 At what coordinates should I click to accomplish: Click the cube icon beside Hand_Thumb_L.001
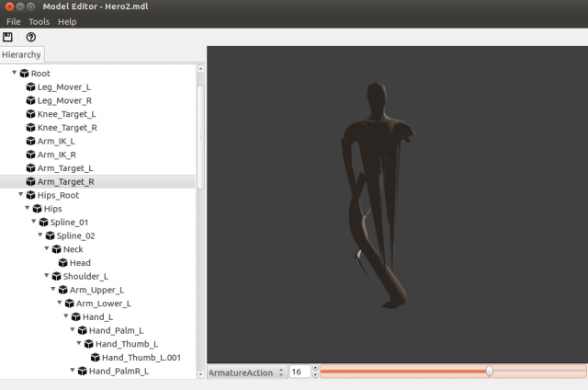coord(95,358)
